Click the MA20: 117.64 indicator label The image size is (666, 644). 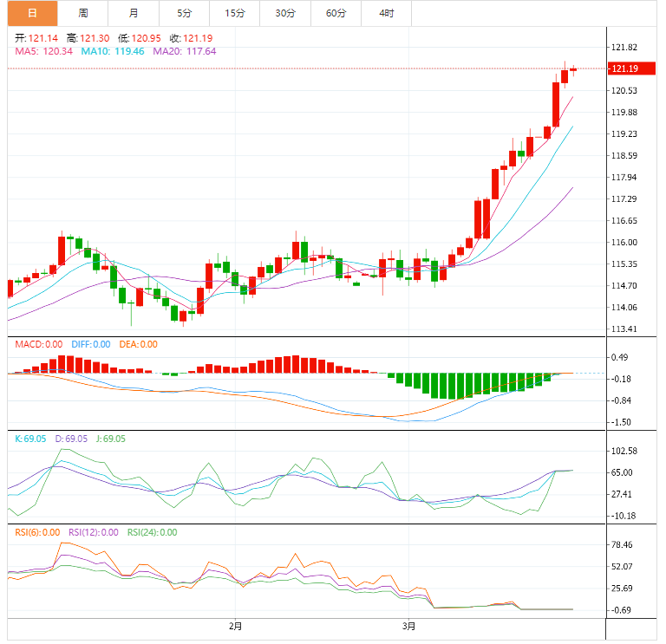point(185,51)
